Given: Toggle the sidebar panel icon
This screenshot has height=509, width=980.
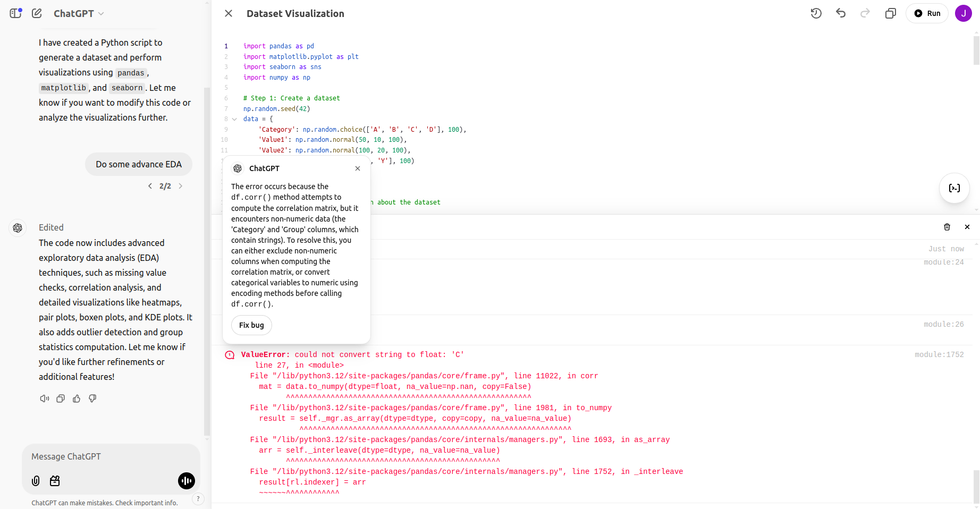Looking at the screenshot, I should point(16,13).
